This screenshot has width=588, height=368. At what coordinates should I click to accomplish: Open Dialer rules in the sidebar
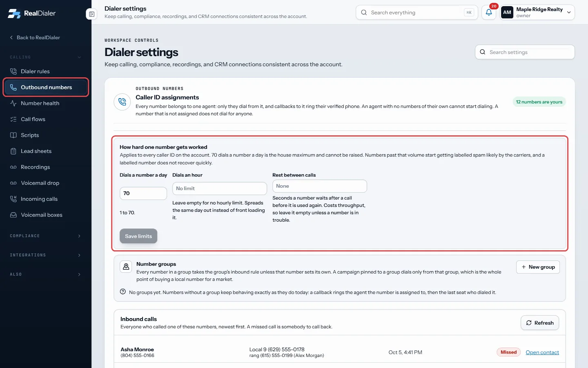(45, 71)
